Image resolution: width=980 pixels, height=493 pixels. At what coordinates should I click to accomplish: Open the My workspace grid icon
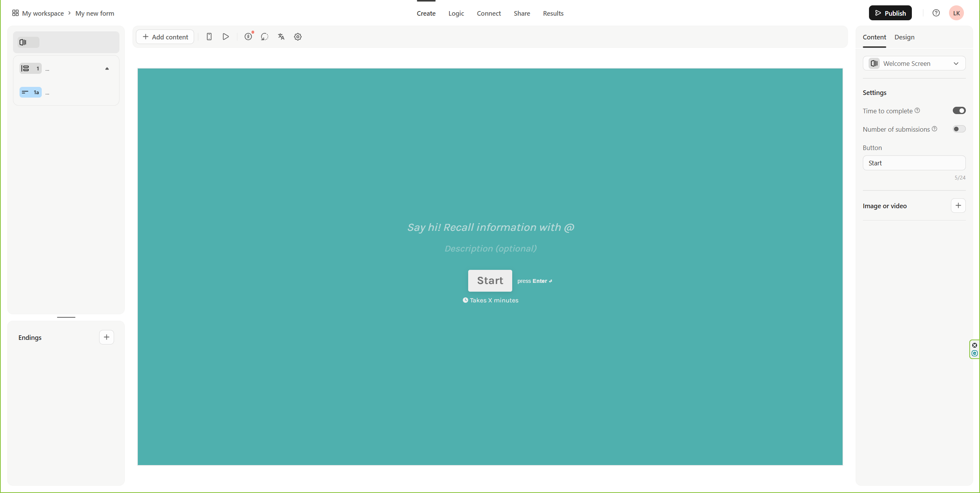click(x=15, y=13)
